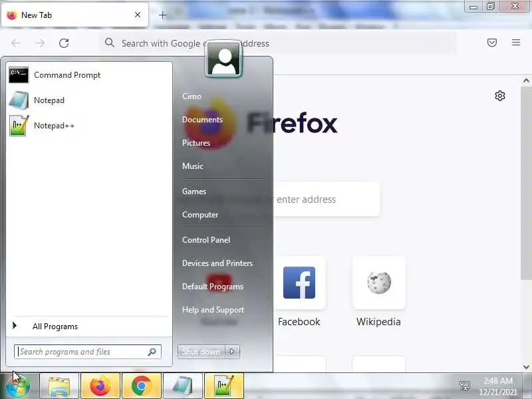Open Google Chrome from taskbar
Screen dimensions: 532x399
point(142,386)
